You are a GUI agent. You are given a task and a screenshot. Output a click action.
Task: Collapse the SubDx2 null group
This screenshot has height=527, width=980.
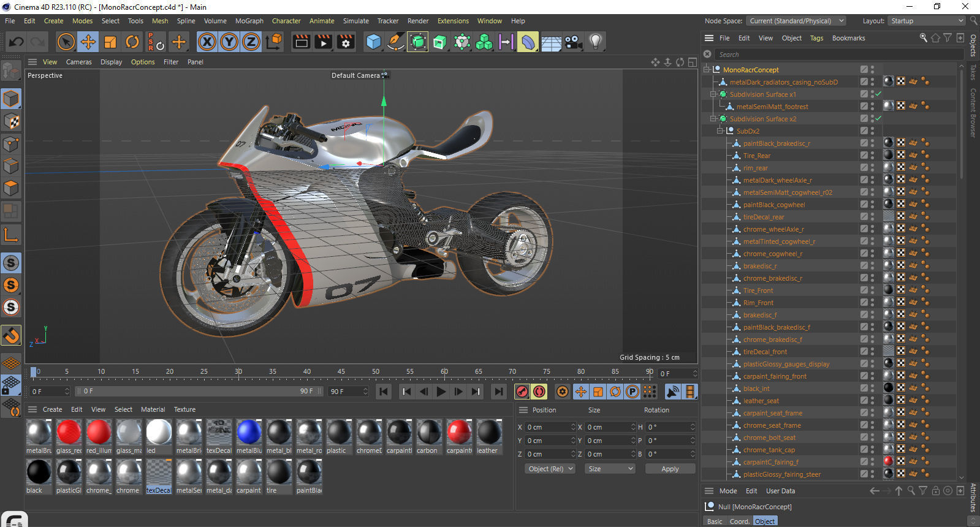point(720,131)
